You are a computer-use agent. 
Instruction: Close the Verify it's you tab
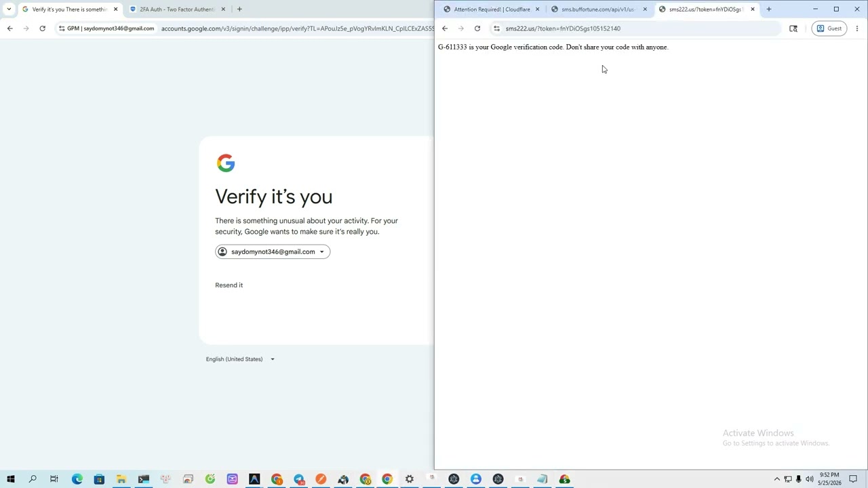tap(115, 9)
